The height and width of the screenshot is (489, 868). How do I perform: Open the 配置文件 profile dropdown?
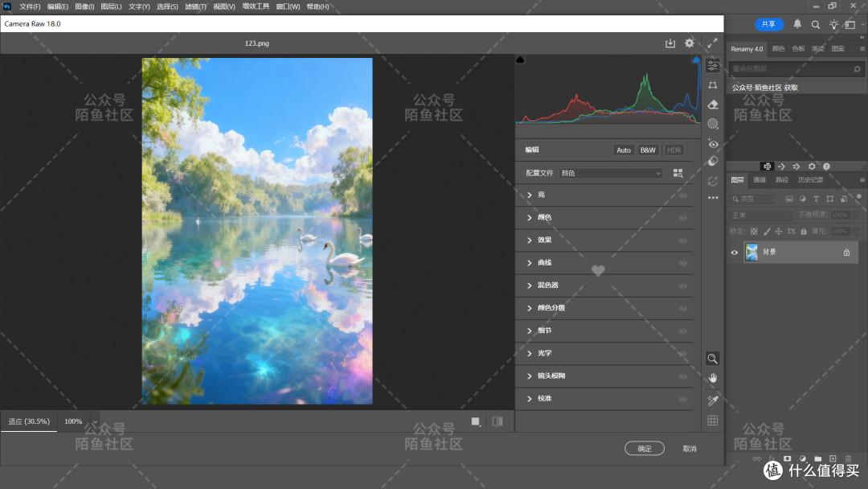pos(611,174)
